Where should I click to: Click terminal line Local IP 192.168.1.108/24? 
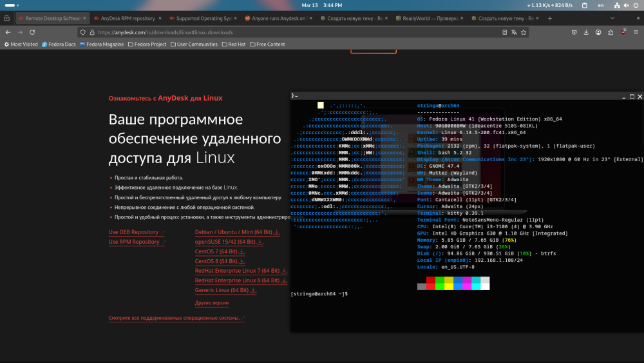470,260
